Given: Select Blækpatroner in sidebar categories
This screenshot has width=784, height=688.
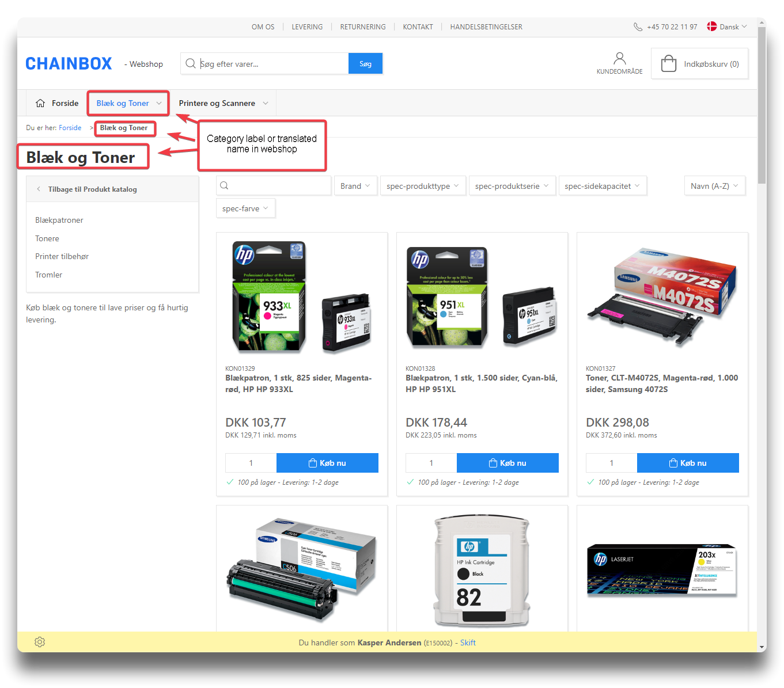Looking at the screenshot, I should pyautogui.click(x=59, y=220).
